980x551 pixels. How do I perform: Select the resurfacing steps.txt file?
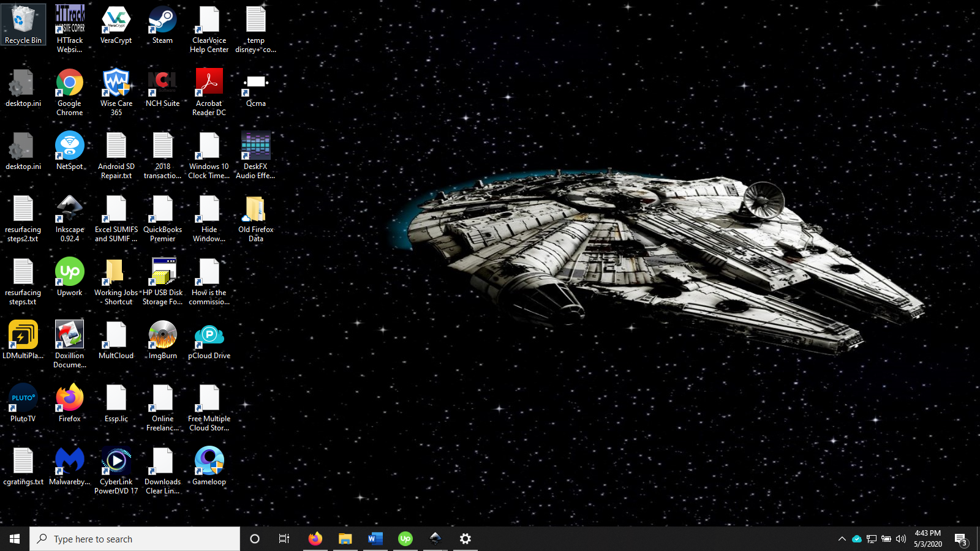tap(23, 281)
